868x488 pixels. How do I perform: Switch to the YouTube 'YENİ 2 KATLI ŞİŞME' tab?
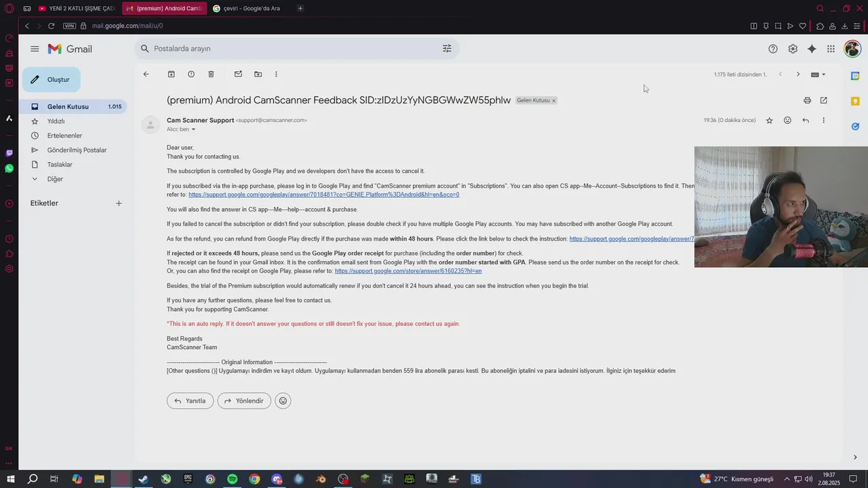[x=77, y=8]
